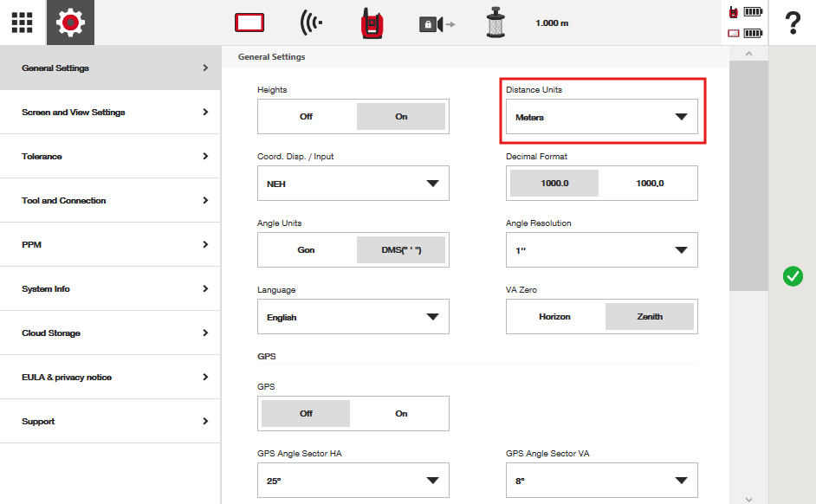Open the Angle Resolution dropdown
The image size is (816, 504).
point(601,250)
